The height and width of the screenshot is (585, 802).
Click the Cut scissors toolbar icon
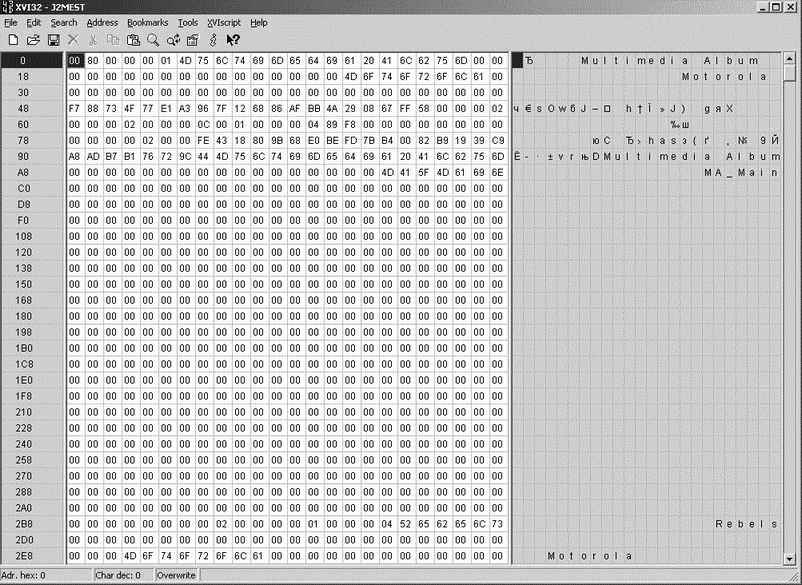tap(93, 40)
